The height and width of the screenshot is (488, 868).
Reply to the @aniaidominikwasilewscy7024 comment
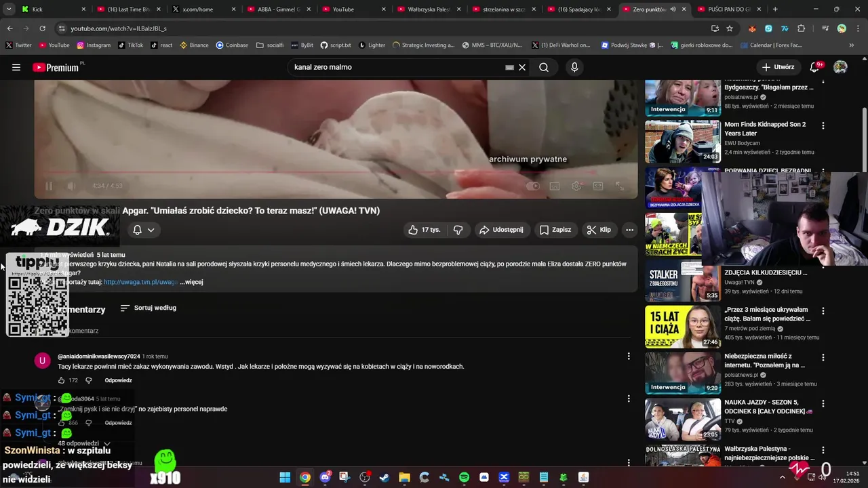pos(118,380)
